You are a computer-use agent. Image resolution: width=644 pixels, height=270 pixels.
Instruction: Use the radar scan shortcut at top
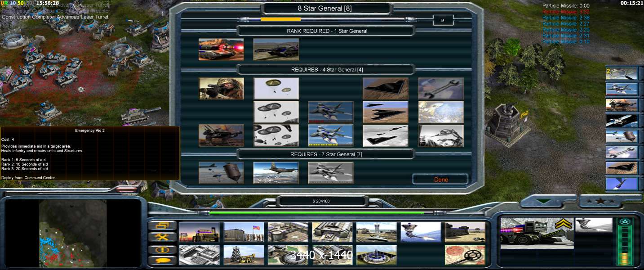point(622,73)
